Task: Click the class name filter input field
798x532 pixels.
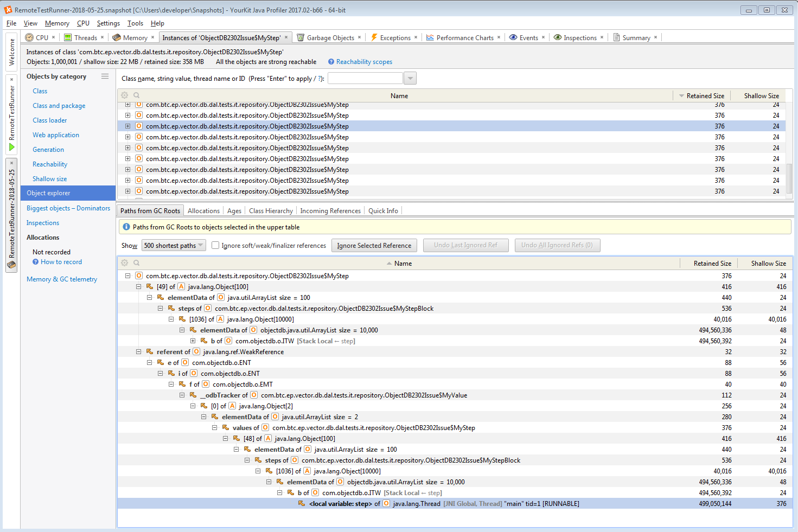Action: coord(365,78)
